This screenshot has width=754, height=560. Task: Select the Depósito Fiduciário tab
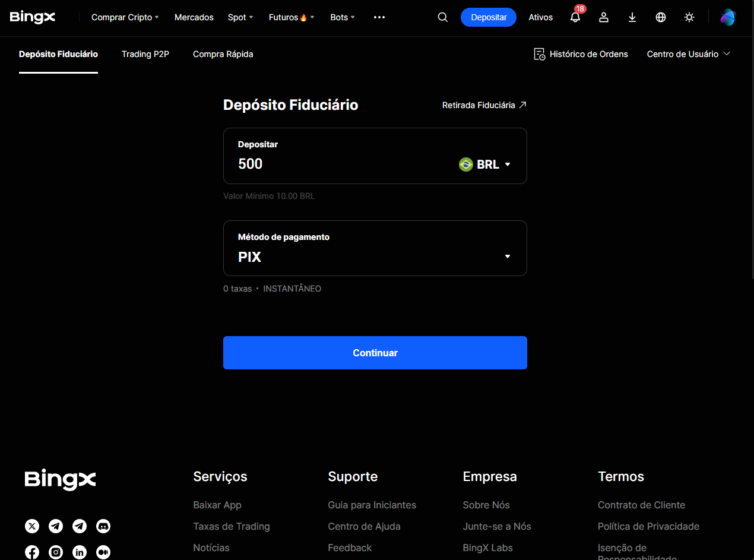click(58, 54)
